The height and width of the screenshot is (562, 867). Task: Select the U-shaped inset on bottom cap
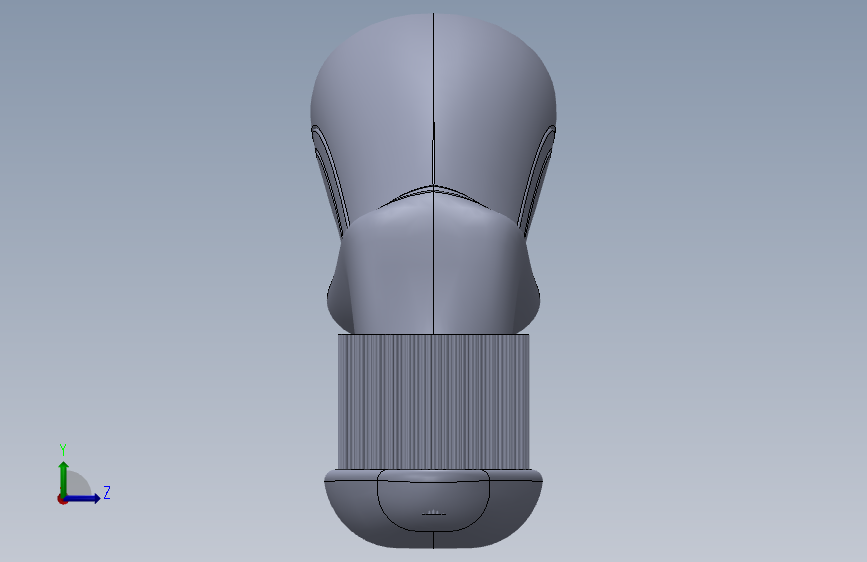coord(434,501)
